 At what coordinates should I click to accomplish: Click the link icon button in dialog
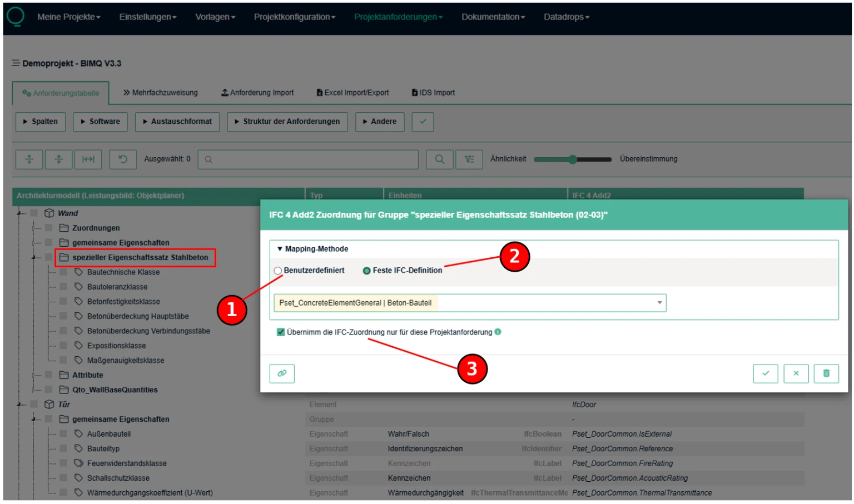click(282, 373)
